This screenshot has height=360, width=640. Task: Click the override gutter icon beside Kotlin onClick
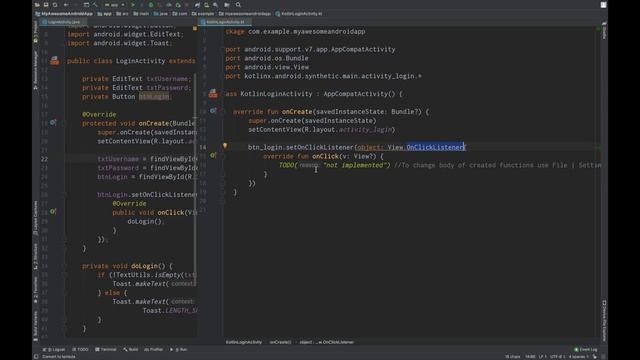click(213, 155)
